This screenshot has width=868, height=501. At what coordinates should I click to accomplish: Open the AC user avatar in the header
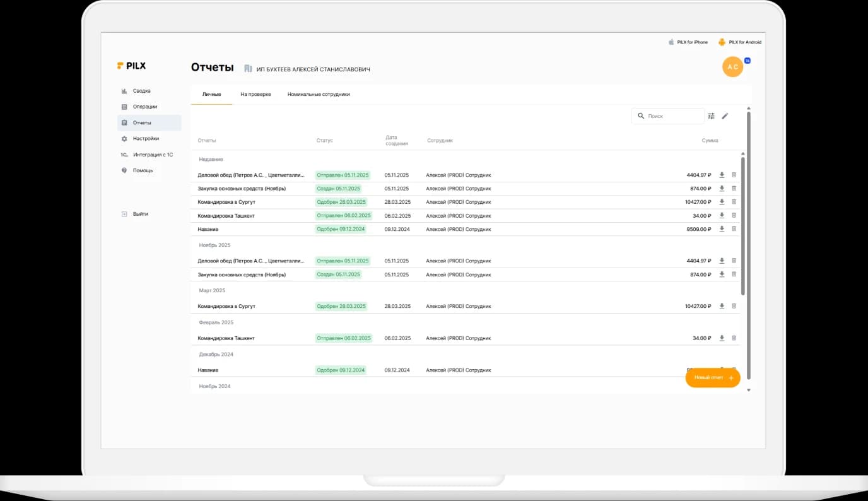(x=732, y=67)
